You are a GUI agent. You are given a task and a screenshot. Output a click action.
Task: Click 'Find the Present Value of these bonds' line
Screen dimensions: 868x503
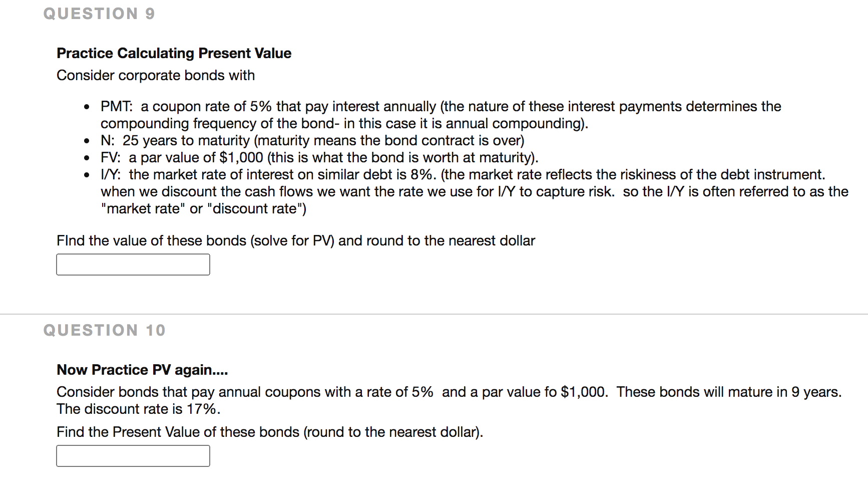coord(270,432)
